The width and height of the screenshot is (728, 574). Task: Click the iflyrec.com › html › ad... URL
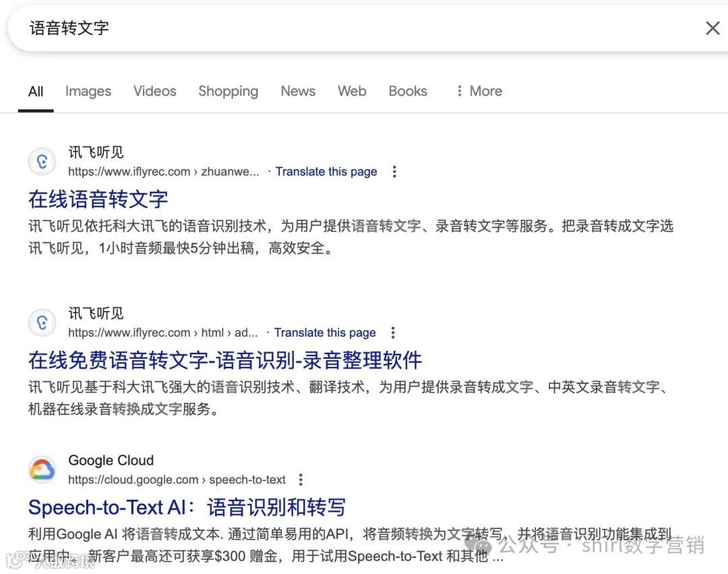click(x=162, y=333)
